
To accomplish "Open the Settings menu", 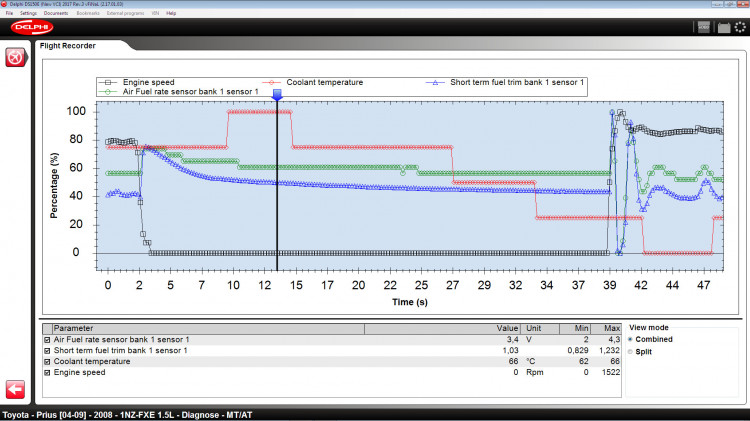I will point(28,13).
